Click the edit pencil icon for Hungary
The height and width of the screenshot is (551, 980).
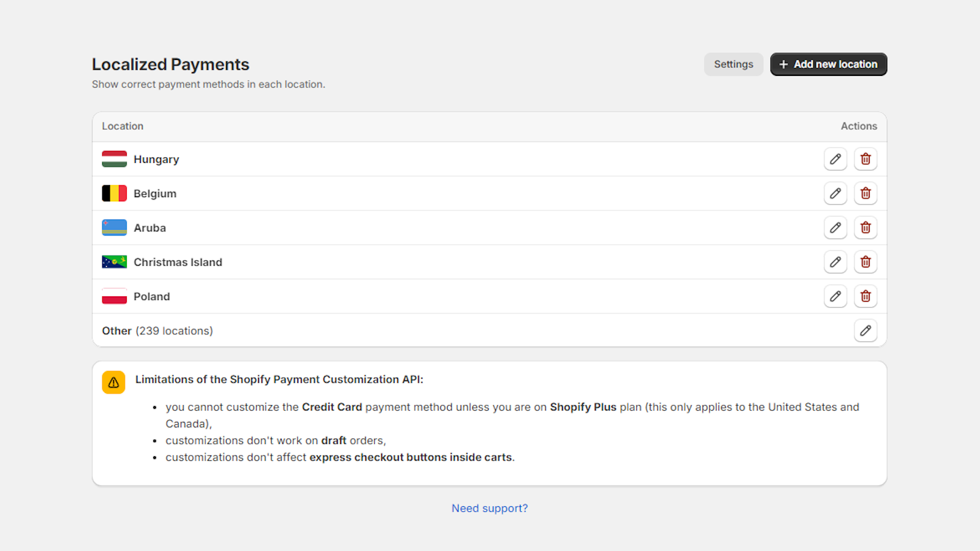835,159
